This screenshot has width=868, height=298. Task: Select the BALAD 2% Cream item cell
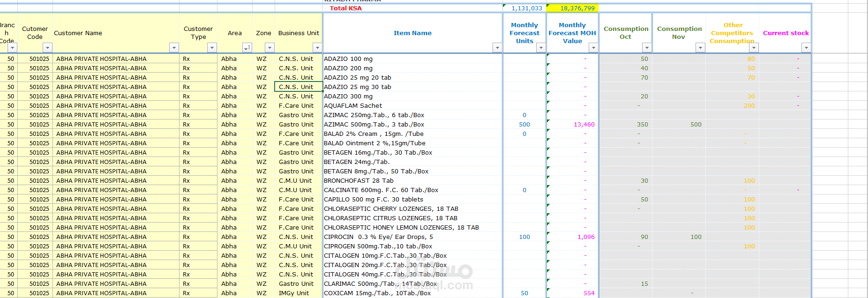(413, 134)
